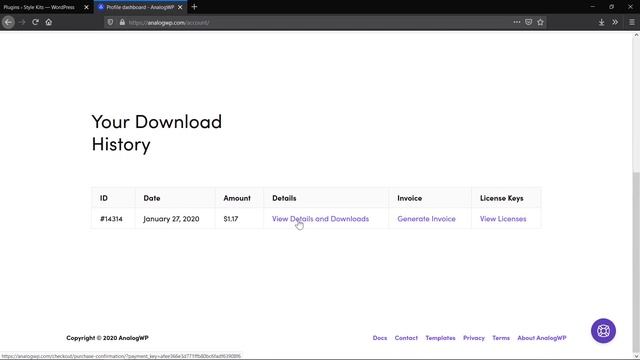This screenshot has width=640, height=360.
Task: Reload the page with the refresh icon
Action: pos(36,22)
